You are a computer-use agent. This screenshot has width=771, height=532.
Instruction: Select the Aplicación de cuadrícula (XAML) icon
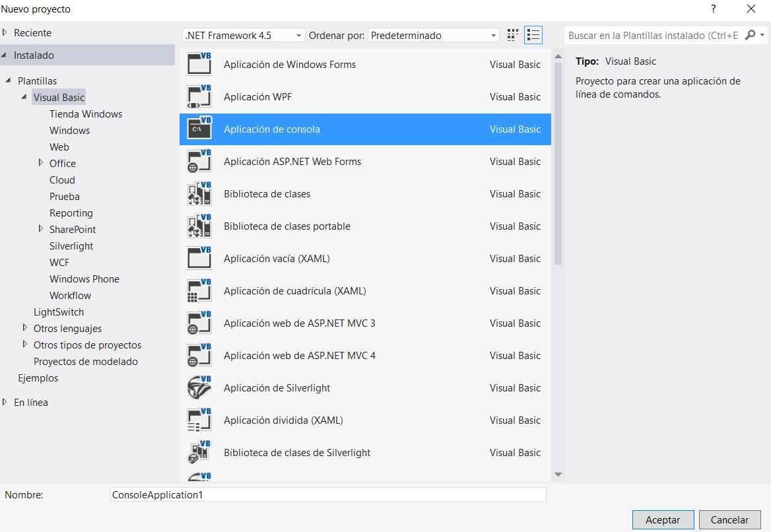[199, 290]
